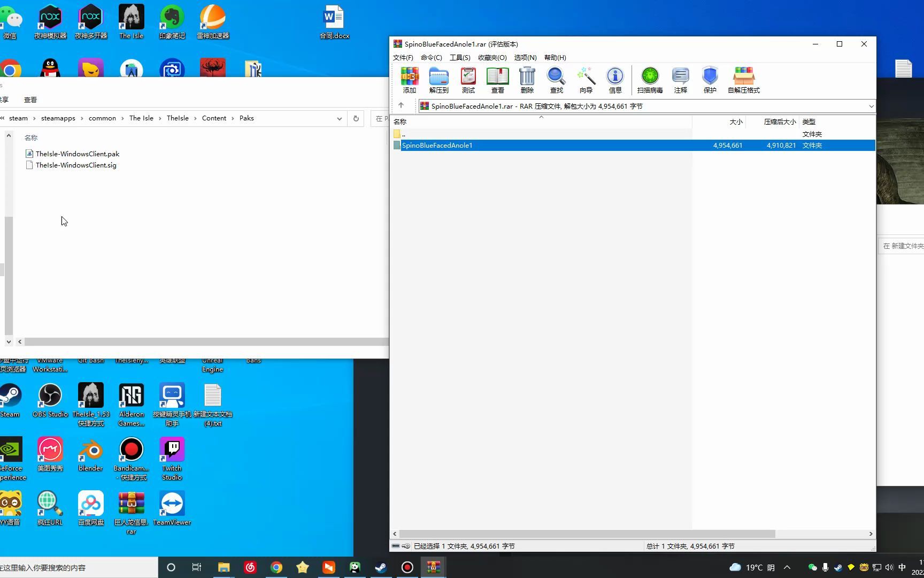924x578 pixels.
Task: Open the File (文件) menu in WinRAR
Action: pos(403,57)
